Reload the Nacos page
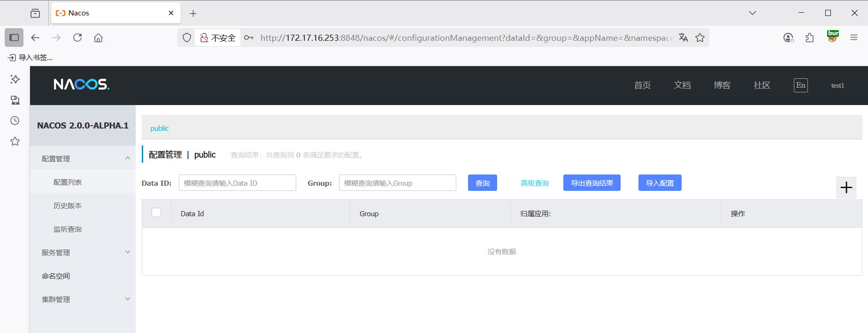Viewport: 868px width, 333px height. pos(77,38)
